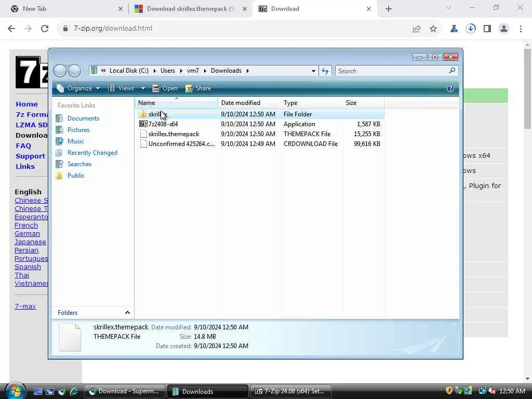Select the Unconfirmed 425264 crdownload file
The width and height of the screenshot is (532, 399).
click(260, 144)
